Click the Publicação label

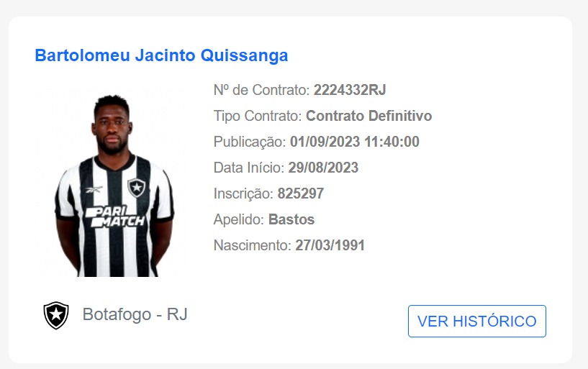pos(250,142)
